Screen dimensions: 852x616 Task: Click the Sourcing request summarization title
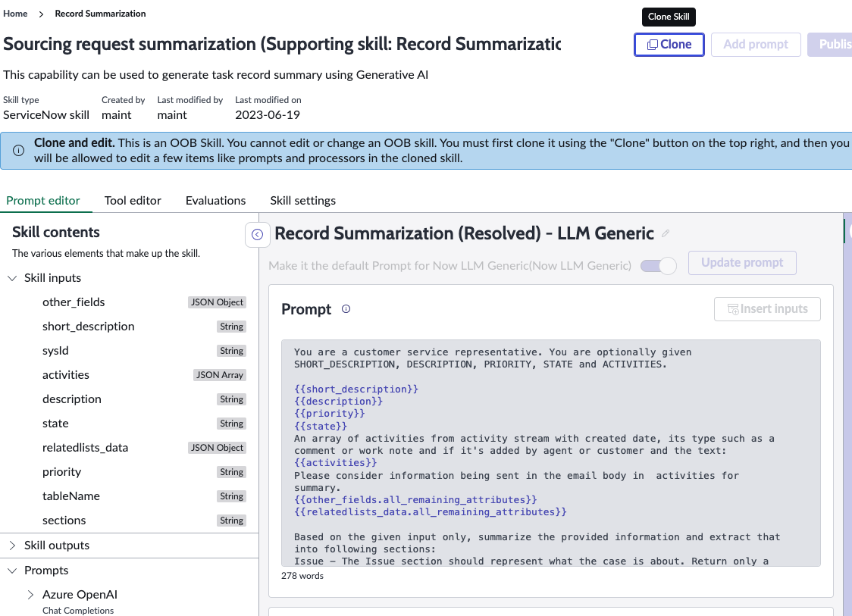[x=282, y=45]
